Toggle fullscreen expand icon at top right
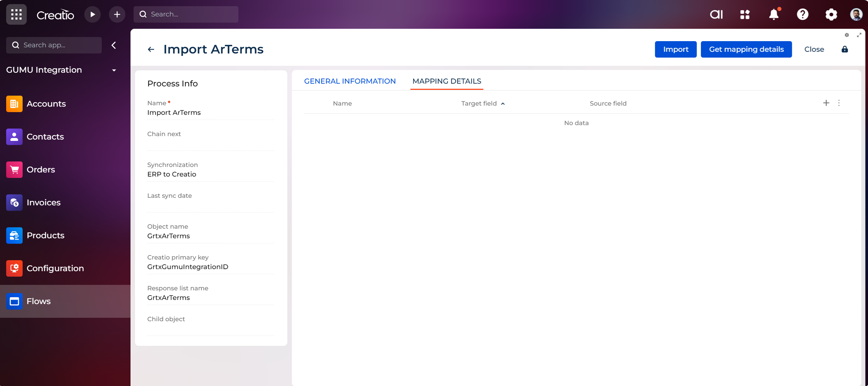The image size is (868, 386). click(x=859, y=35)
